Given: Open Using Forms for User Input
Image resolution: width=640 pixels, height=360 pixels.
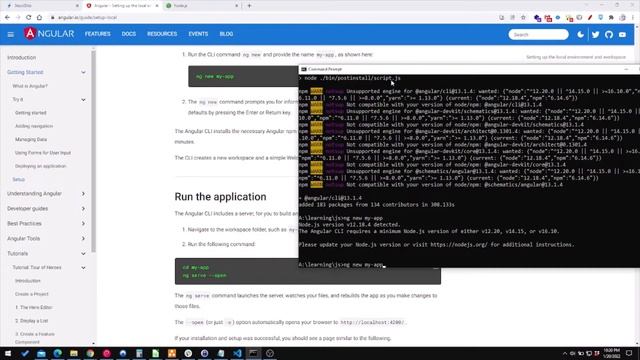Looking at the screenshot, I should [43, 153].
